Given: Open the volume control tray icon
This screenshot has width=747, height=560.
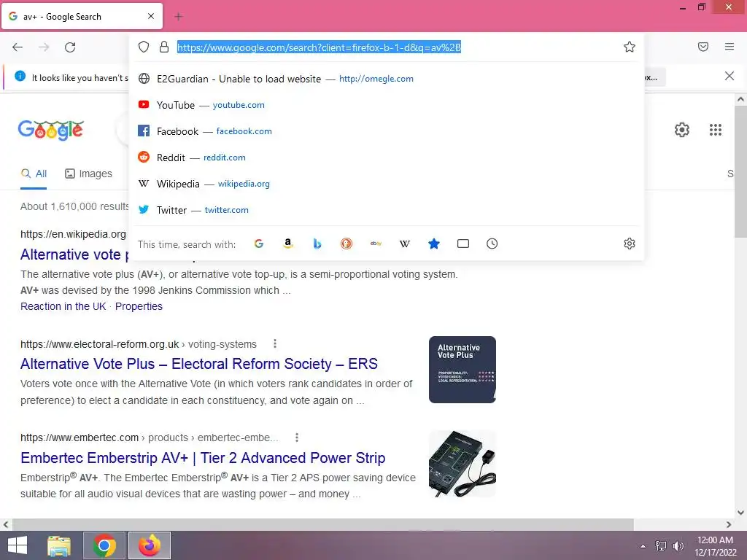Looking at the screenshot, I should click(x=678, y=546).
